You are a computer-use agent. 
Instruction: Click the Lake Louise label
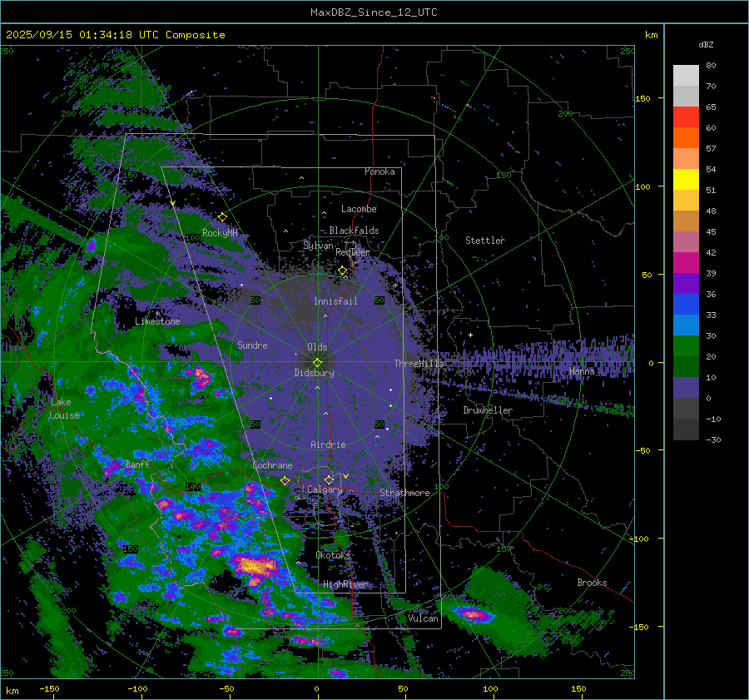pyautogui.click(x=64, y=409)
